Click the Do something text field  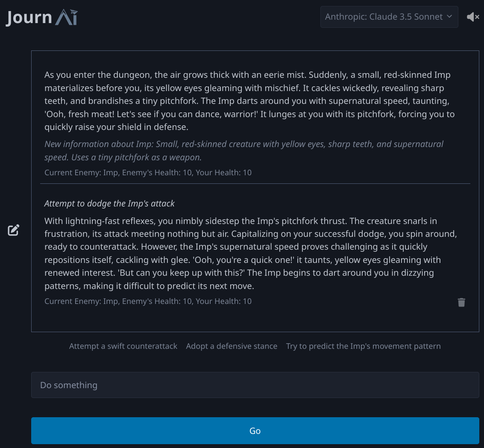(255, 385)
